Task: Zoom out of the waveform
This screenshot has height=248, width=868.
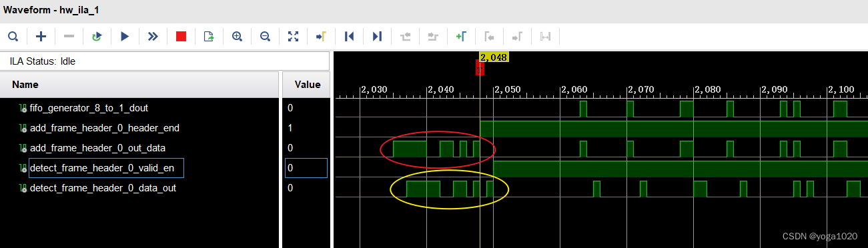Action: tap(265, 36)
